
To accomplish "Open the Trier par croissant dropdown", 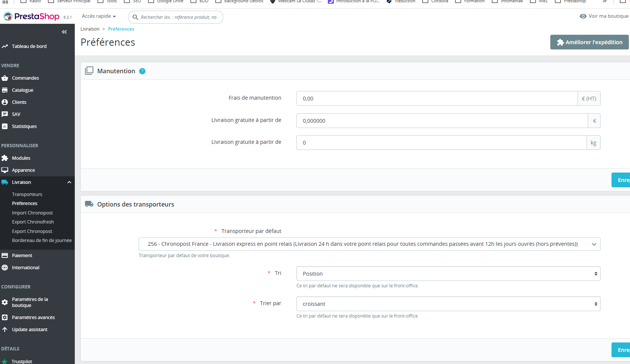I will point(448,304).
